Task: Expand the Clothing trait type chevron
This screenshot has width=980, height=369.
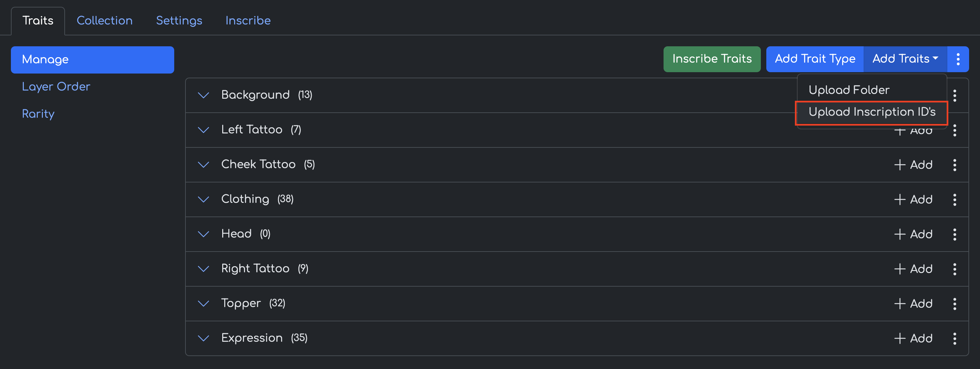Action: pos(204,199)
